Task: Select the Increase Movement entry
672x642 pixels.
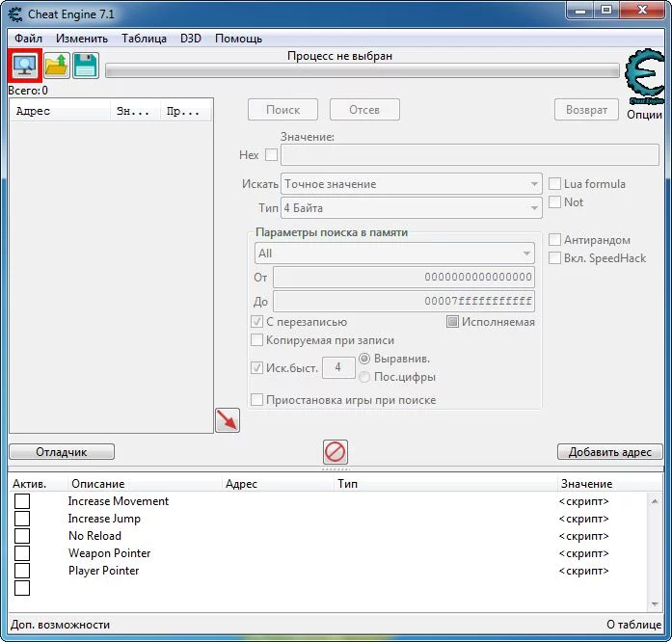Action: pyautogui.click(x=119, y=501)
